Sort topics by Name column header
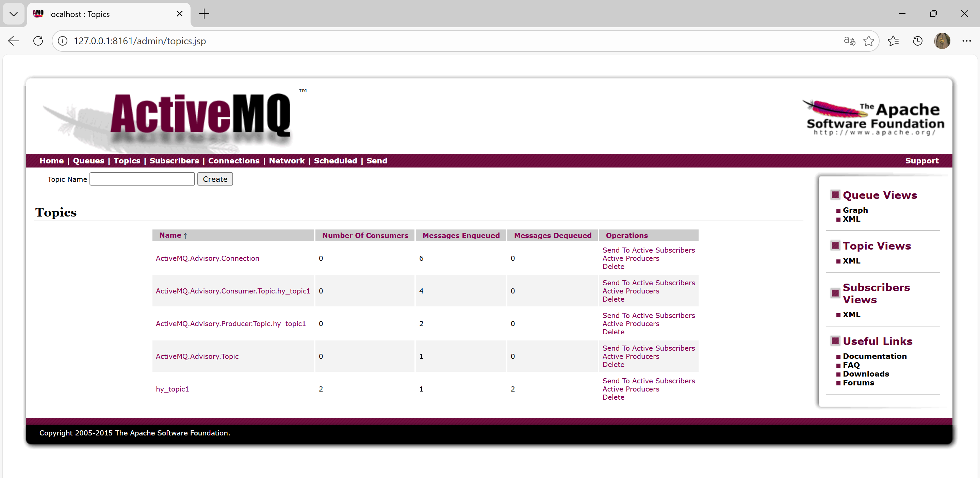The height and width of the screenshot is (478, 980). [170, 235]
